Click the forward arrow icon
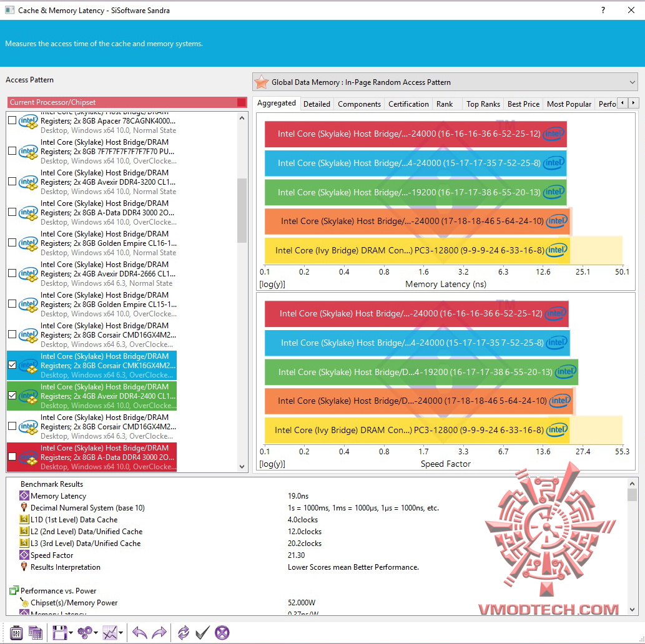This screenshot has height=644, width=645. pyautogui.click(x=159, y=633)
